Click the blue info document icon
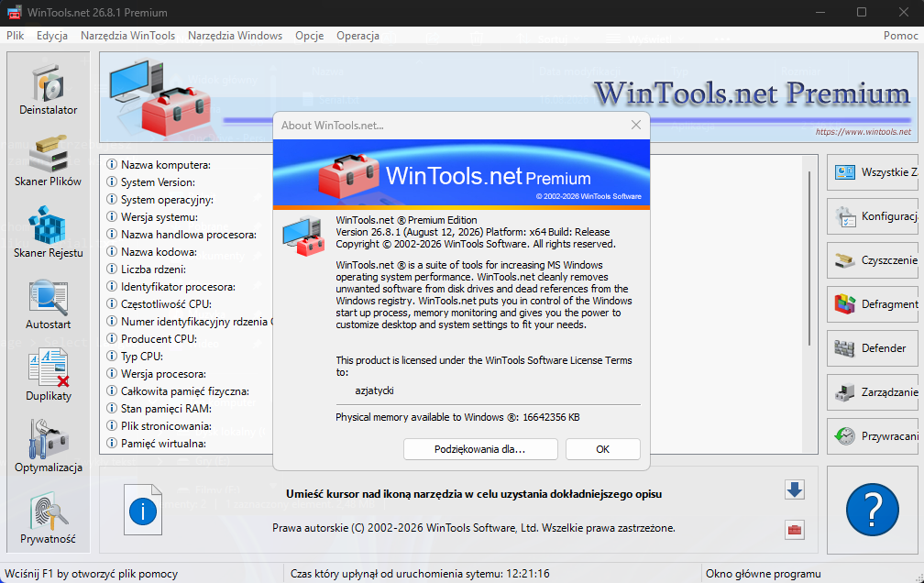 [x=143, y=510]
